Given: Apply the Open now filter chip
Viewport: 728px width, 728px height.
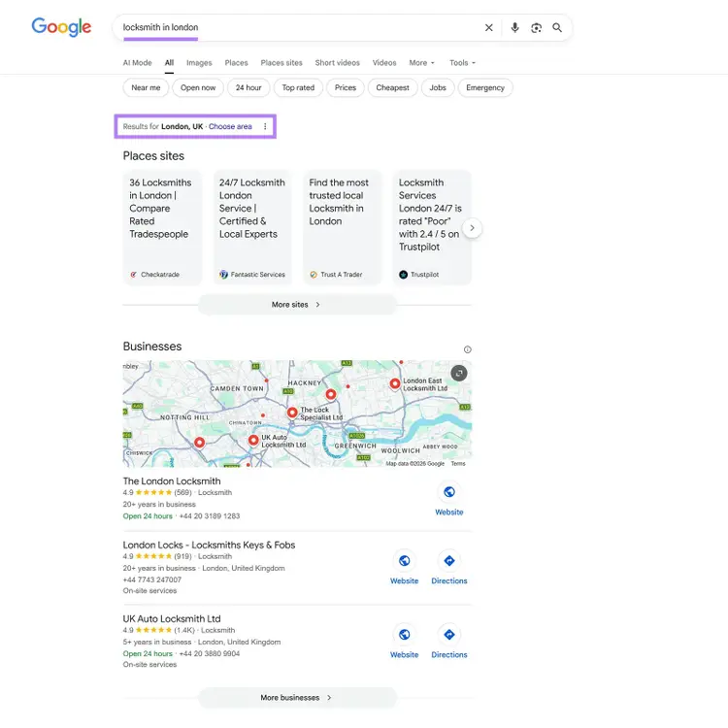Looking at the screenshot, I should pos(198,87).
